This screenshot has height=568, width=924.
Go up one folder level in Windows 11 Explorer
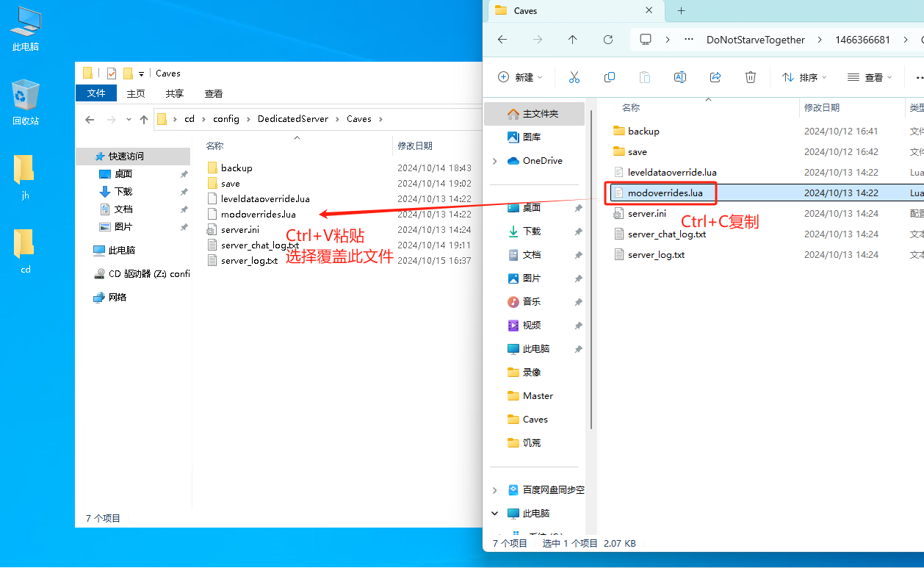(573, 40)
